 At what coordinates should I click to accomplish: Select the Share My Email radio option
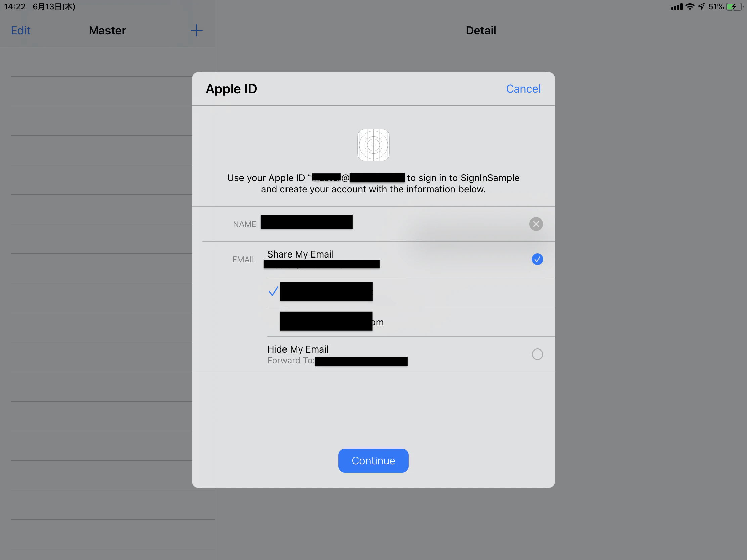pyautogui.click(x=537, y=259)
